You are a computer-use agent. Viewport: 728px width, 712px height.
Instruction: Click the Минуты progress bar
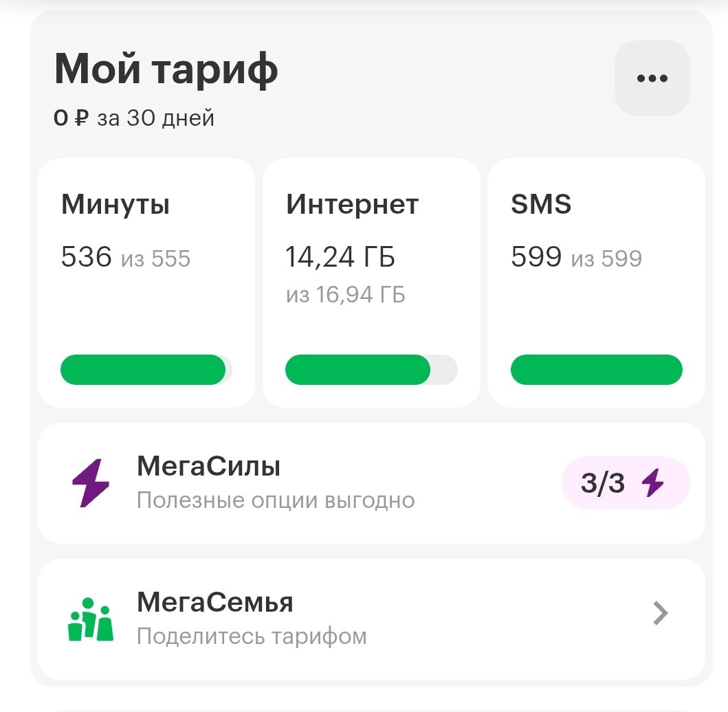click(x=146, y=370)
